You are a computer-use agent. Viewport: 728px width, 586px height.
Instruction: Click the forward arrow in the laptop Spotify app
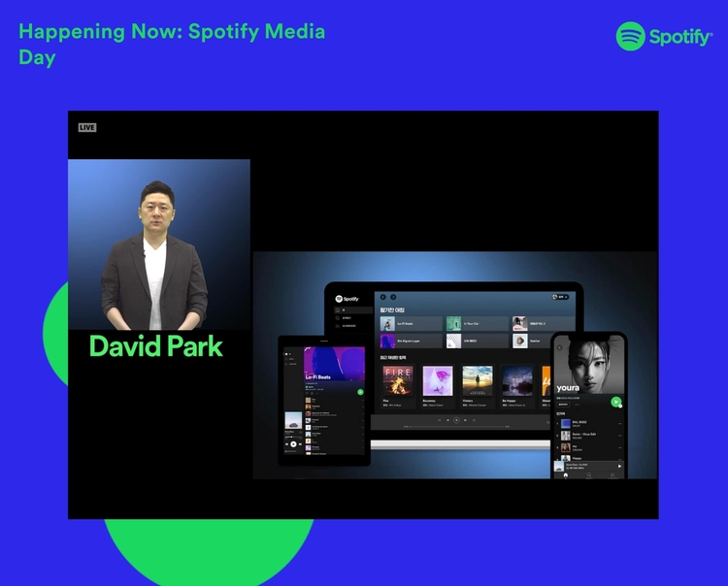(393, 297)
